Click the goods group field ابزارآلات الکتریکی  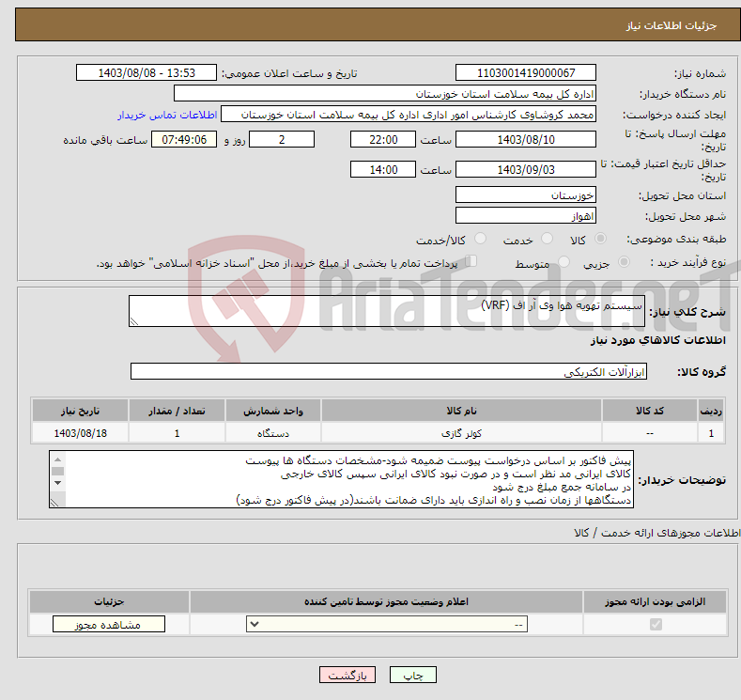coord(389,371)
